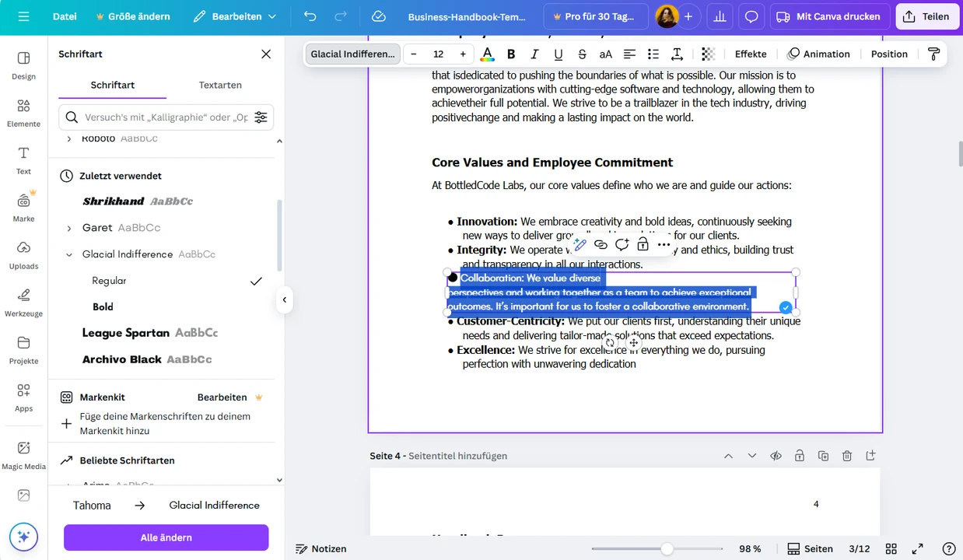Switch to the Textarten tab
The width and height of the screenshot is (963, 560).
(220, 85)
